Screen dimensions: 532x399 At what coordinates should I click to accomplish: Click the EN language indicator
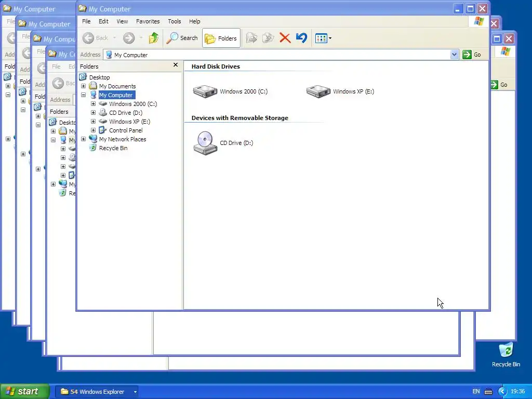tap(476, 392)
